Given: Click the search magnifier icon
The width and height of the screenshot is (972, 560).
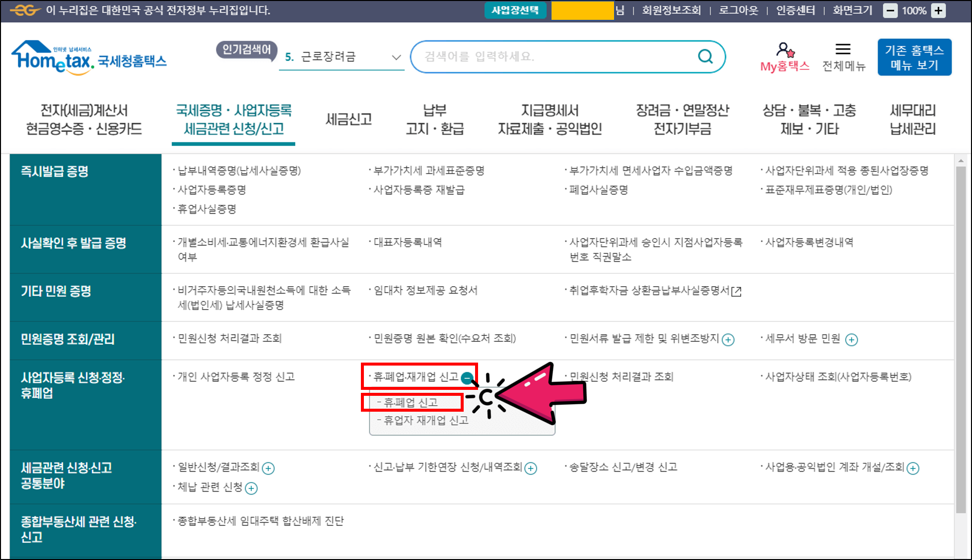Looking at the screenshot, I should pos(704,56).
